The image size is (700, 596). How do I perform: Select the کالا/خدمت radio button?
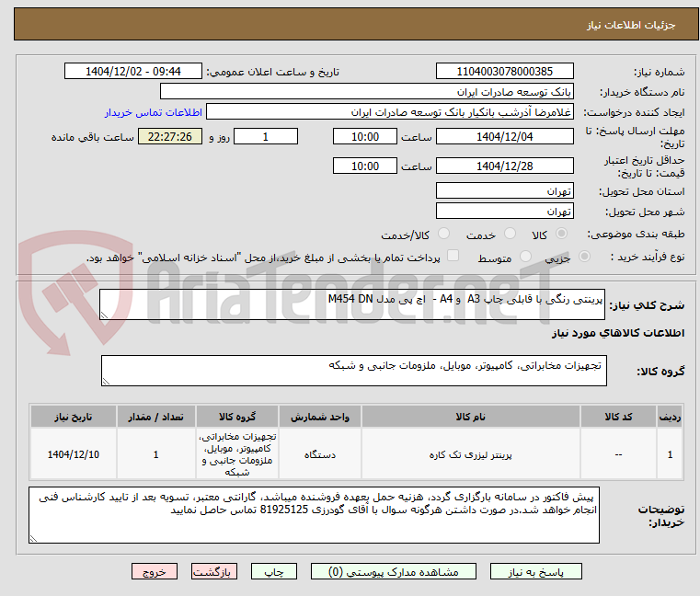pyautogui.click(x=443, y=234)
